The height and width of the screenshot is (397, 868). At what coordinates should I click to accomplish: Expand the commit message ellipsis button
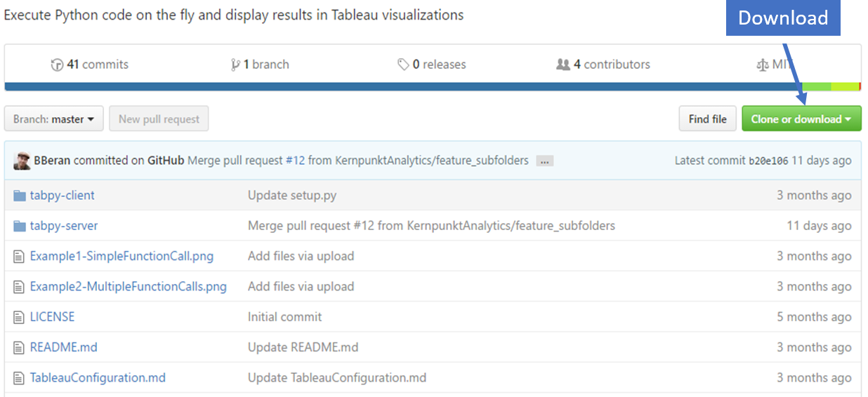(x=544, y=161)
